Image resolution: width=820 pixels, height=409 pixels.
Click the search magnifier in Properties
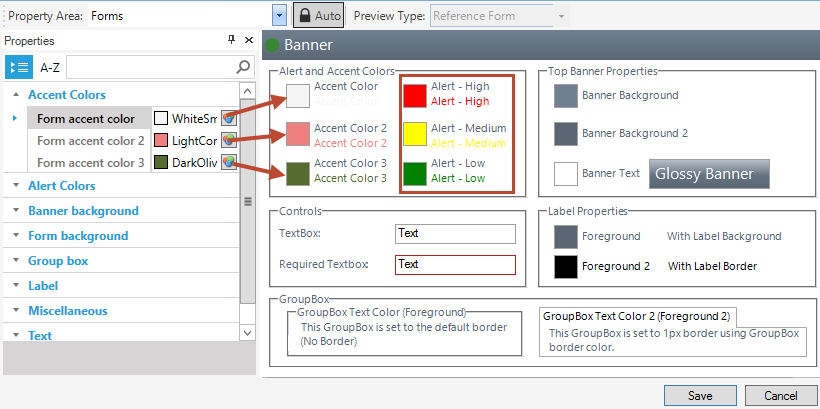pyautogui.click(x=243, y=67)
